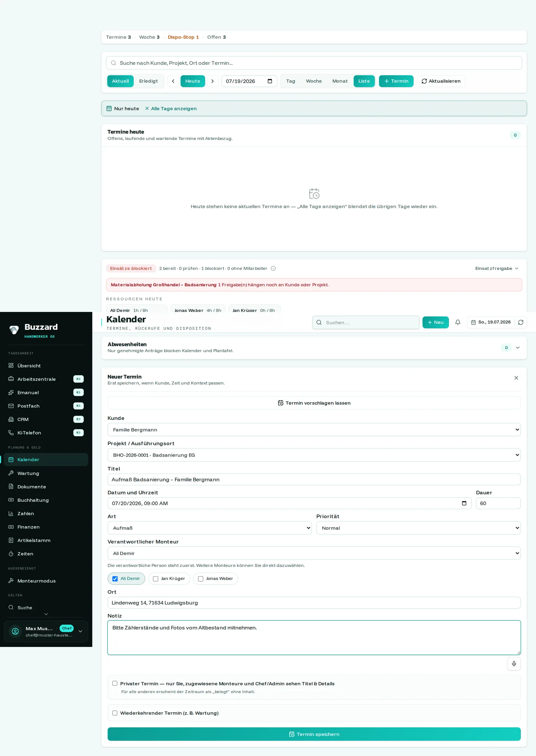This screenshot has width=536, height=756.
Task: Expand the Einsatzfreigabe dropdown
Action: coord(497,268)
